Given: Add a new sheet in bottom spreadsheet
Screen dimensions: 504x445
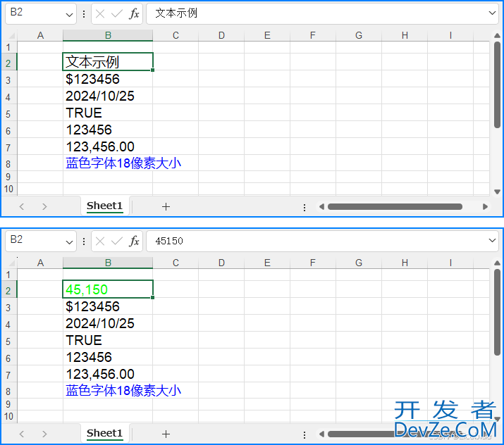Looking at the screenshot, I should coord(166,434).
